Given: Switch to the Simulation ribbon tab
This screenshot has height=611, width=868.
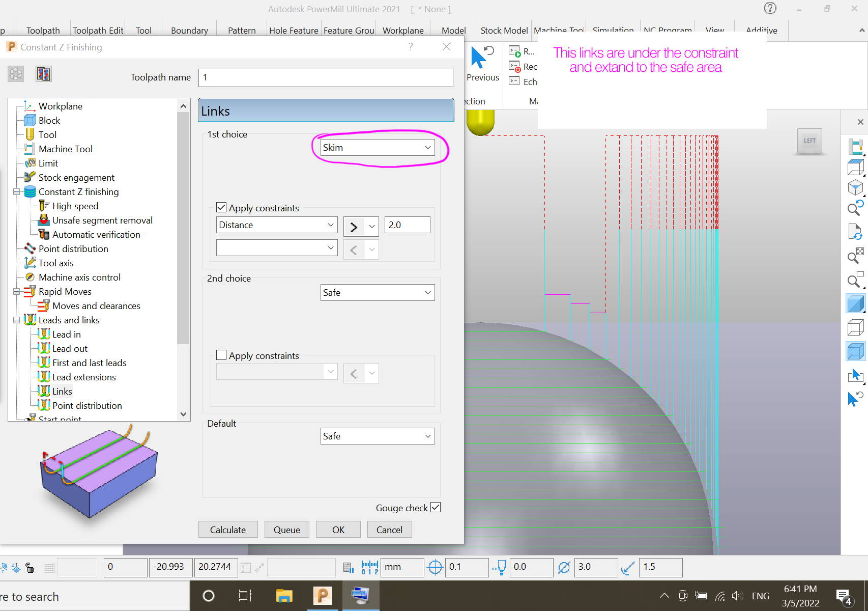Looking at the screenshot, I should [x=613, y=30].
